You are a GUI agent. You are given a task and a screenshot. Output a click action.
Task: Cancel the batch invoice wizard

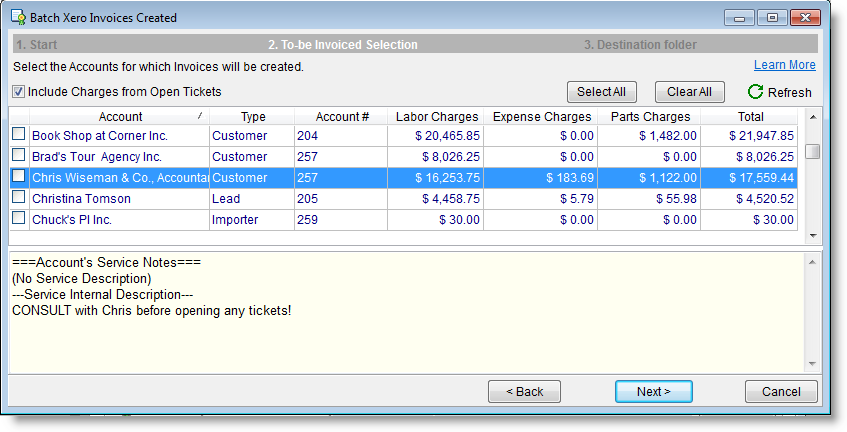[780, 391]
